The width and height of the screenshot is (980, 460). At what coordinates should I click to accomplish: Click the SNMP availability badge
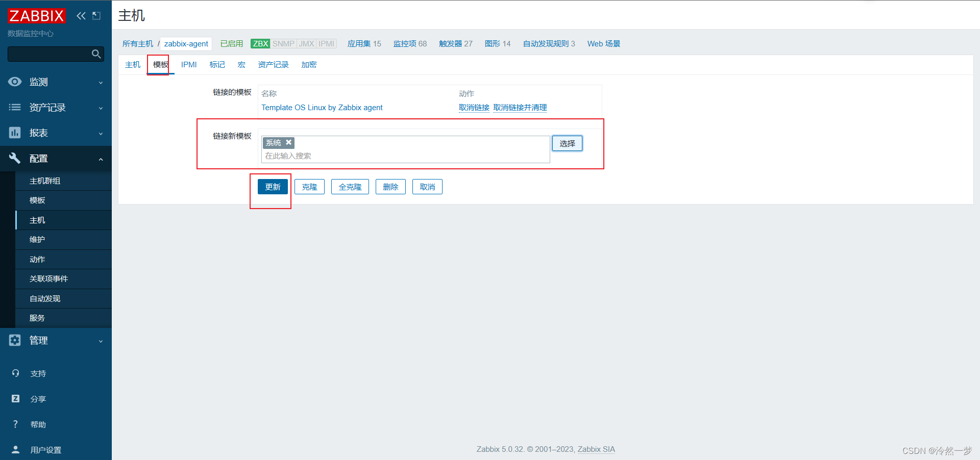[283, 44]
